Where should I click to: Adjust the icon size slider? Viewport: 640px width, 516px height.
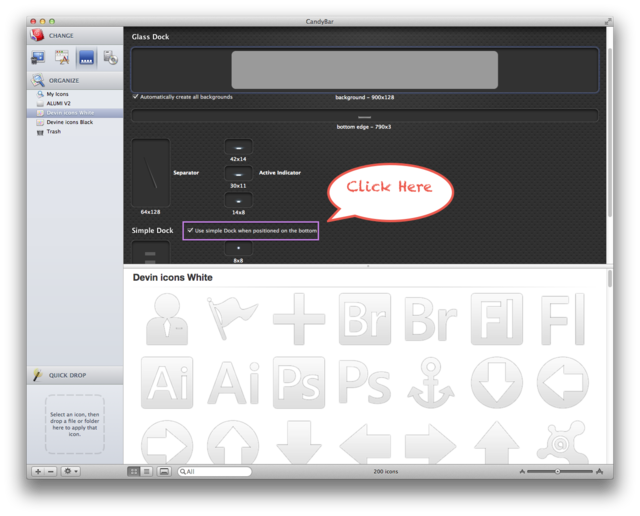560,472
